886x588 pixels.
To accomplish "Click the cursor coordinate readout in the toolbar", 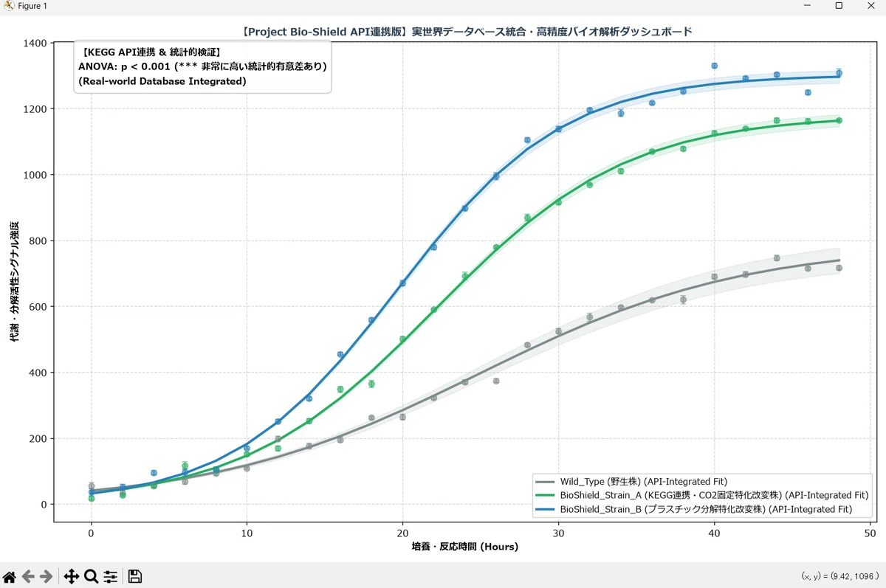I will (x=840, y=575).
